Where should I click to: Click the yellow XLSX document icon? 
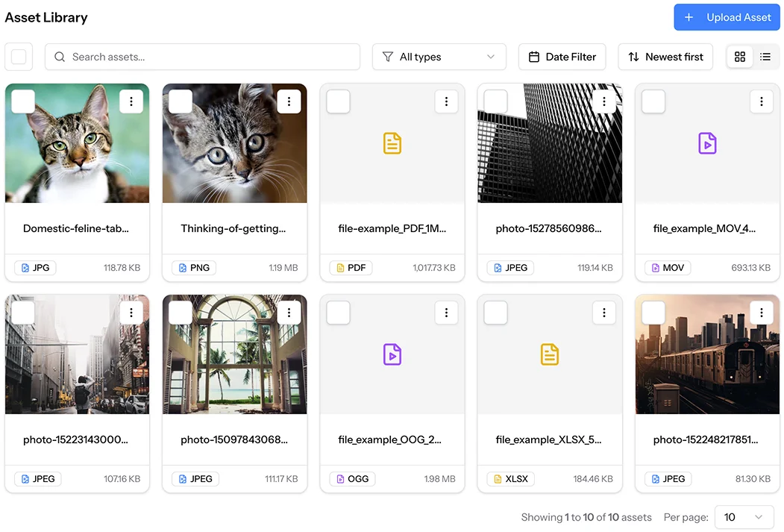[x=550, y=354]
